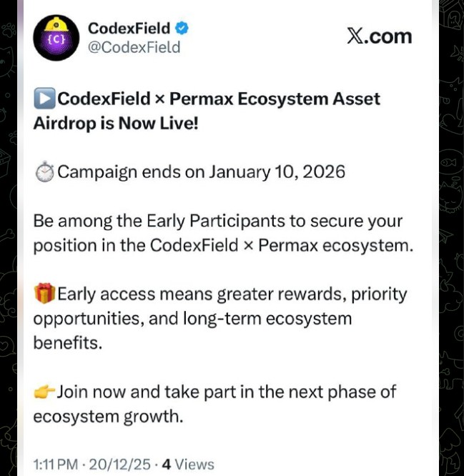Click the 'opportunities, and long-term ecosystem' line

point(192,318)
